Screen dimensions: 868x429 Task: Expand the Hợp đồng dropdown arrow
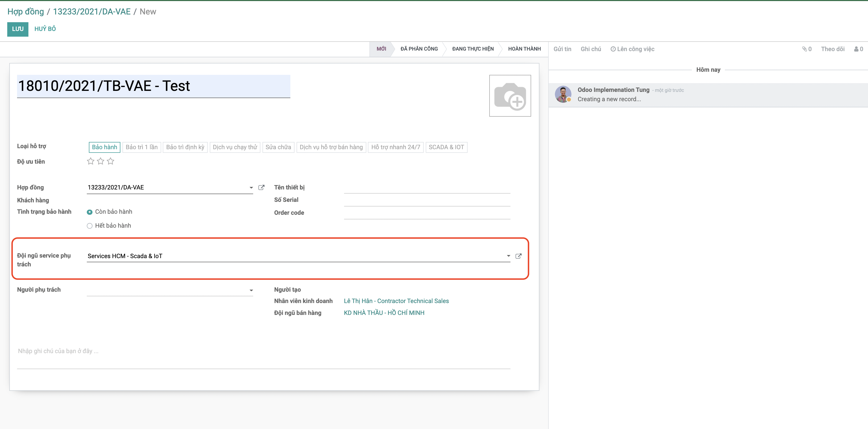tap(251, 188)
